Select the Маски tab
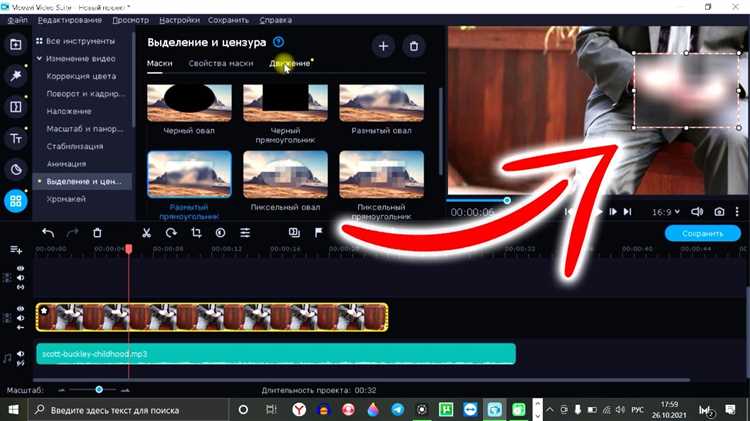The image size is (750, 421). coord(159,63)
